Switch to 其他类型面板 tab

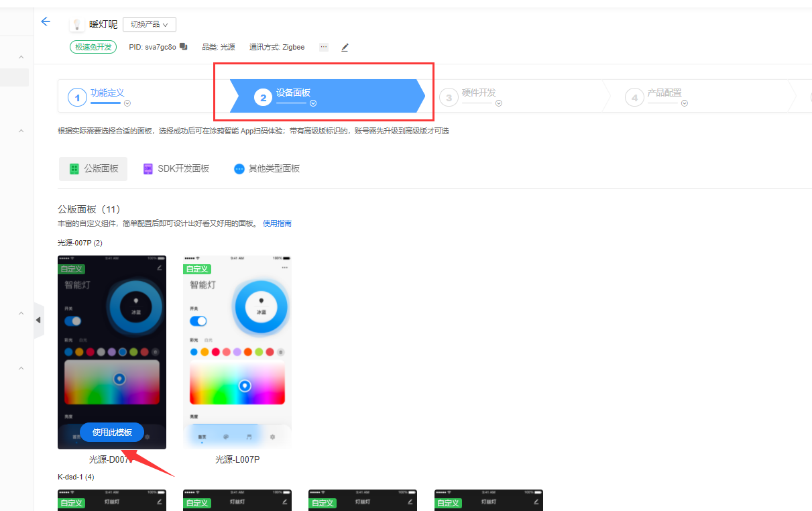(x=267, y=169)
